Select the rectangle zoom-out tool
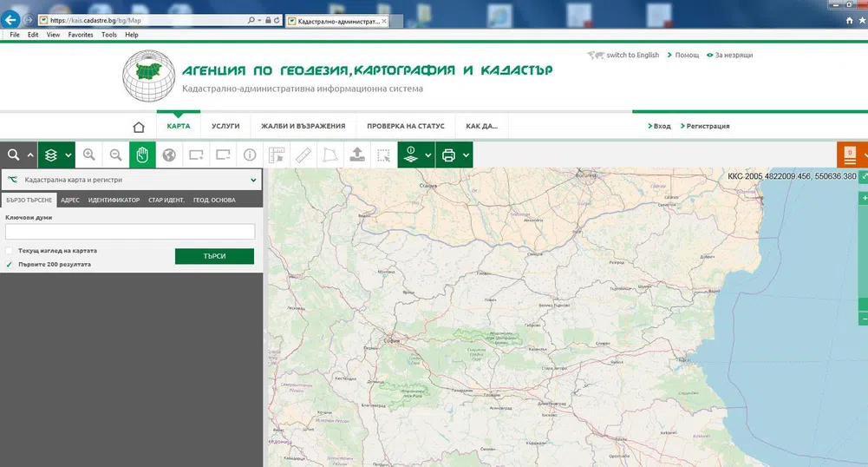This screenshot has width=868, height=467. pos(223,155)
